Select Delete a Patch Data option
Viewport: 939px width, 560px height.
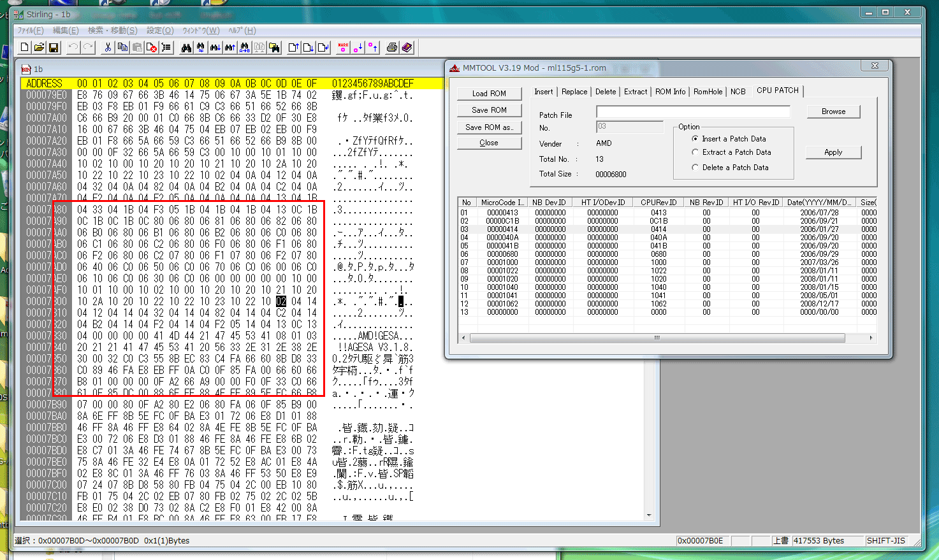(x=730, y=168)
